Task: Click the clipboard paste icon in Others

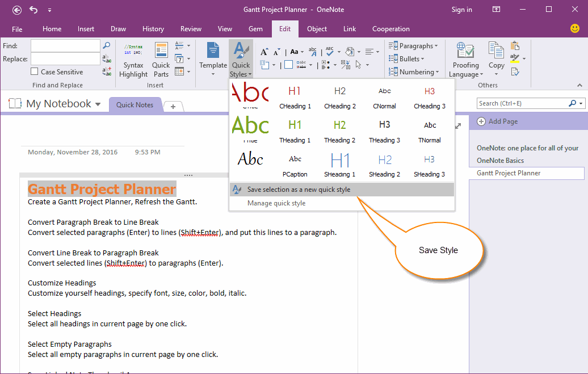Action: click(515, 45)
